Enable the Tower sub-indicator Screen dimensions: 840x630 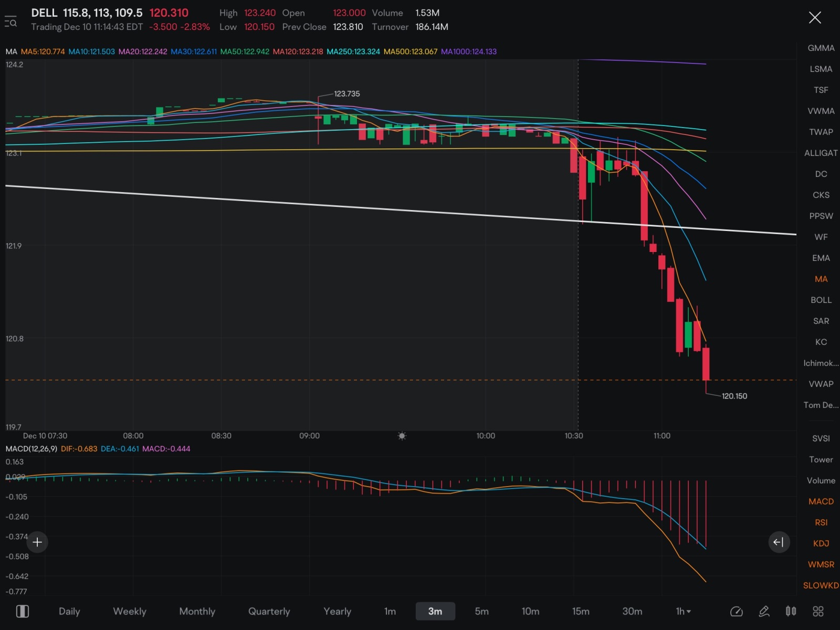click(821, 459)
